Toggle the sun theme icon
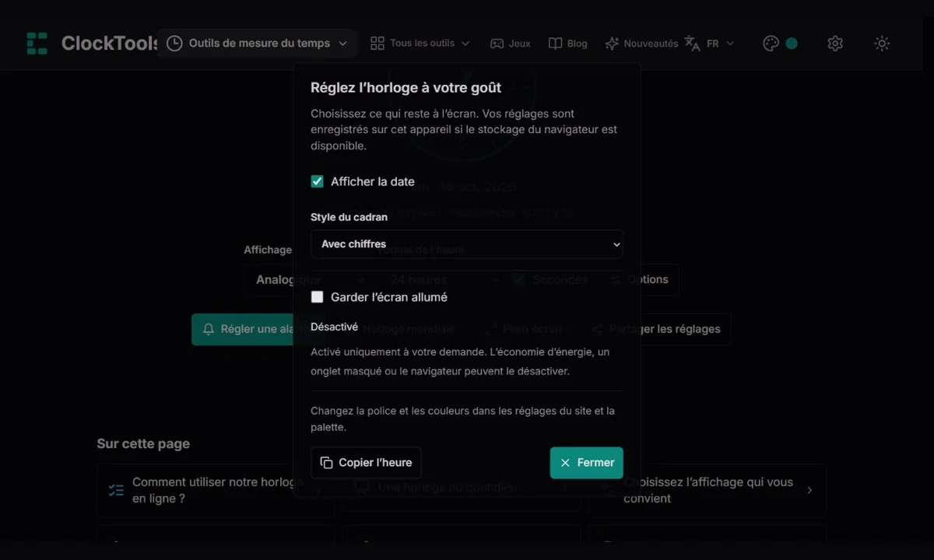This screenshot has height=560, width=934. pos(882,44)
